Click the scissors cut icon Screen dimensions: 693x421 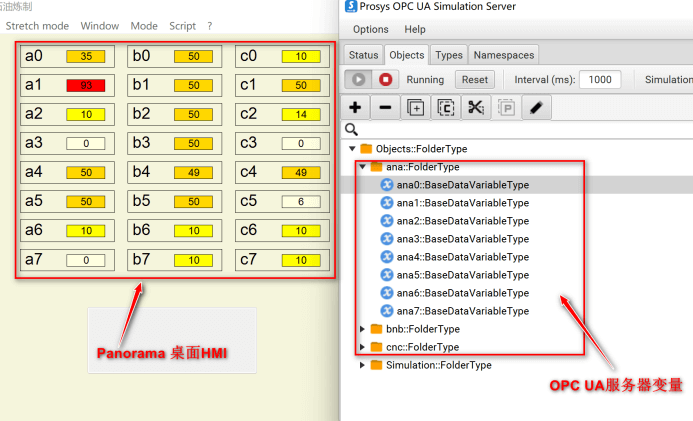(476, 107)
